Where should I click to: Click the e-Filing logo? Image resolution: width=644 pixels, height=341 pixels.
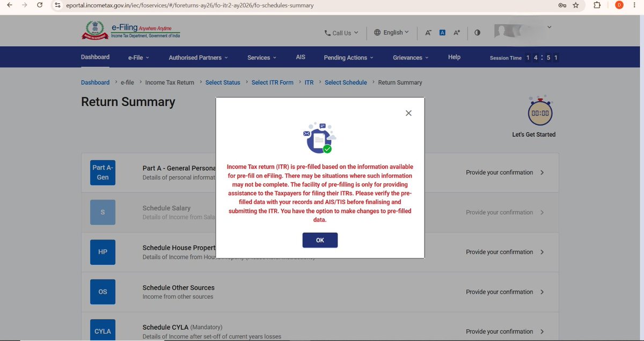(x=130, y=31)
